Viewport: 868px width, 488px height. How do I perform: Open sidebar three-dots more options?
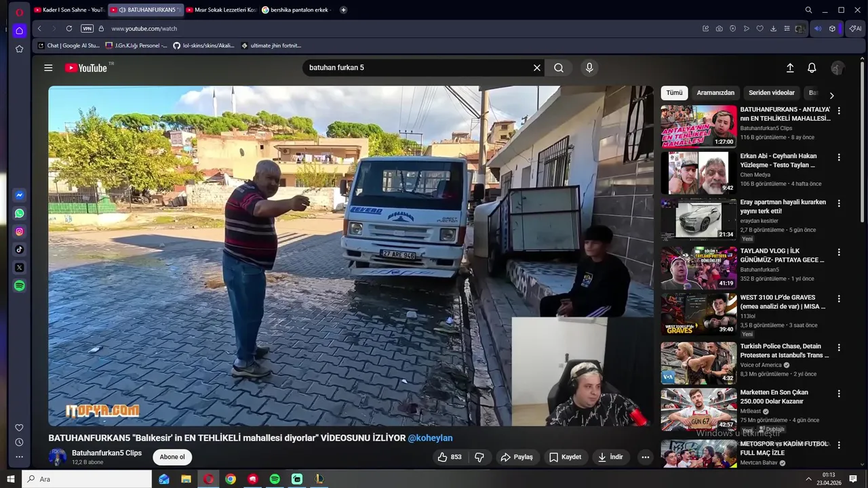(19, 457)
